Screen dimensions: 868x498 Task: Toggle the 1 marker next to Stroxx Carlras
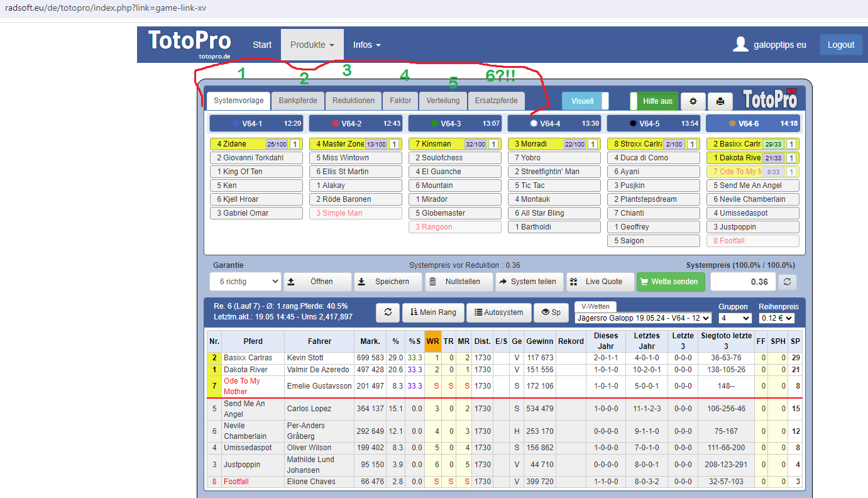point(693,144)
